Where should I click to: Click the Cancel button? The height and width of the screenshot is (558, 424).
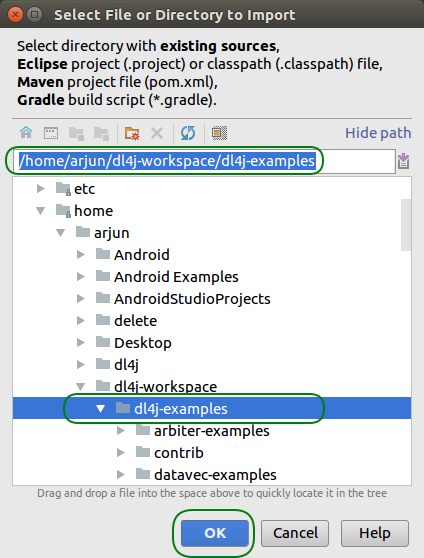coord(295,533)
